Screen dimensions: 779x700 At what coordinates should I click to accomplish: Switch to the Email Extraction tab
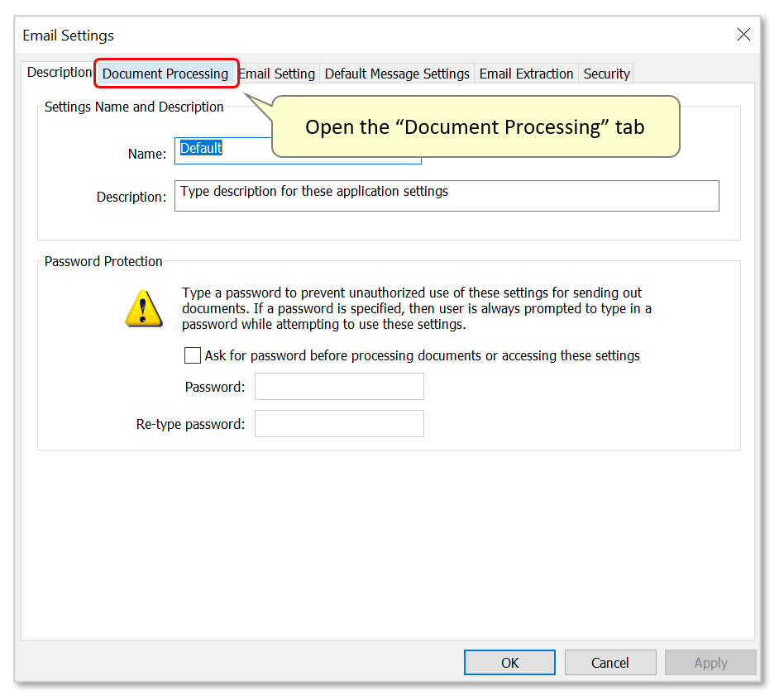click(526, 74)
